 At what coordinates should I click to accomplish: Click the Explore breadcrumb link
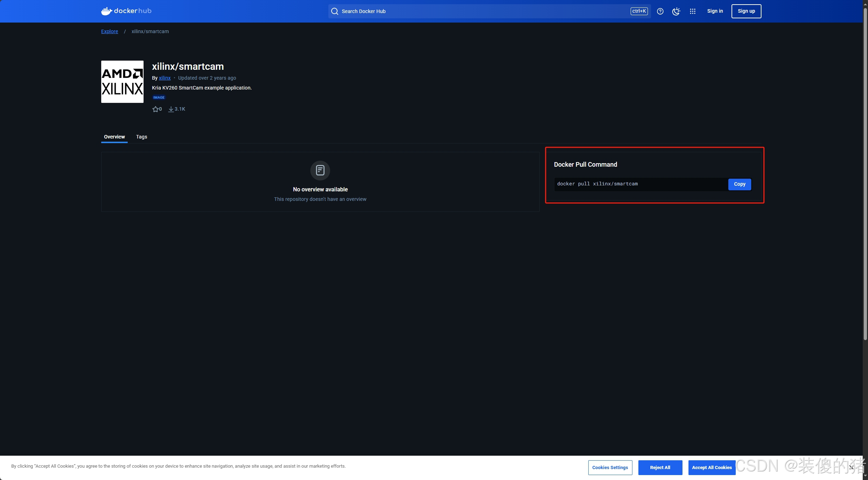(109, 31)
